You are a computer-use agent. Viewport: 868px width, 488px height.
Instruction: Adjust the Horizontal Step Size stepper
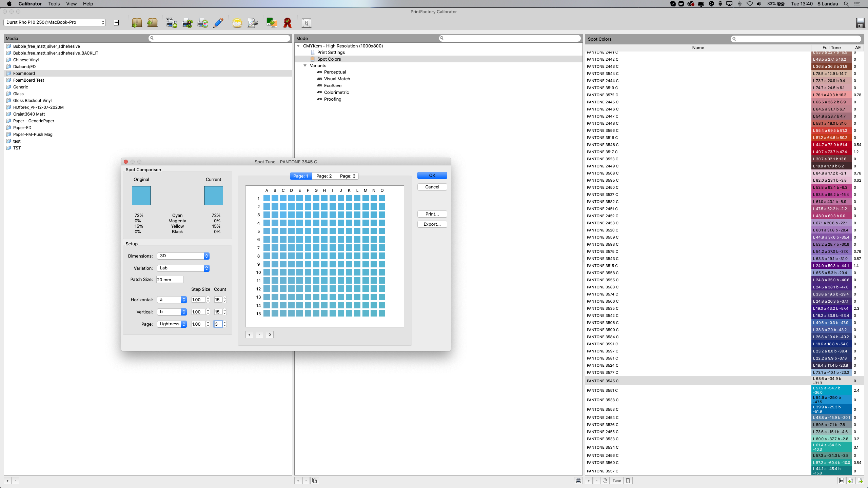(x=208, y=300)
